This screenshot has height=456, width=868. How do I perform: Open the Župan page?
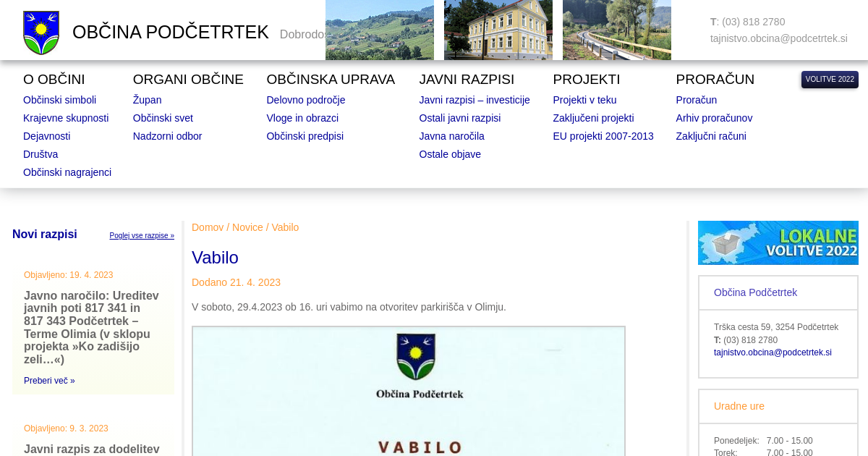click(x=147, y=100)
